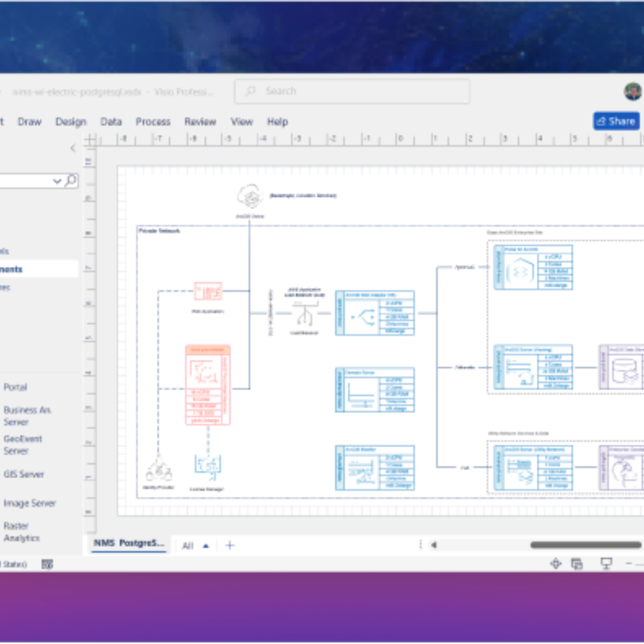Click the fit page to window icon

tap(556, 563)
